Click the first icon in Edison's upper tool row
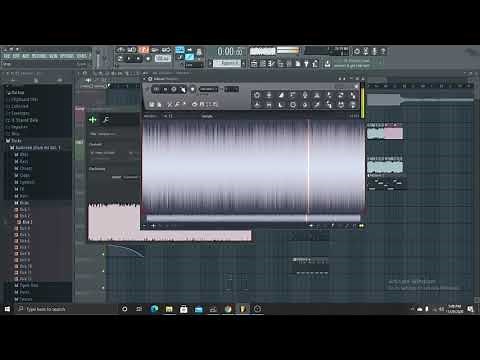 click(257, 95)
